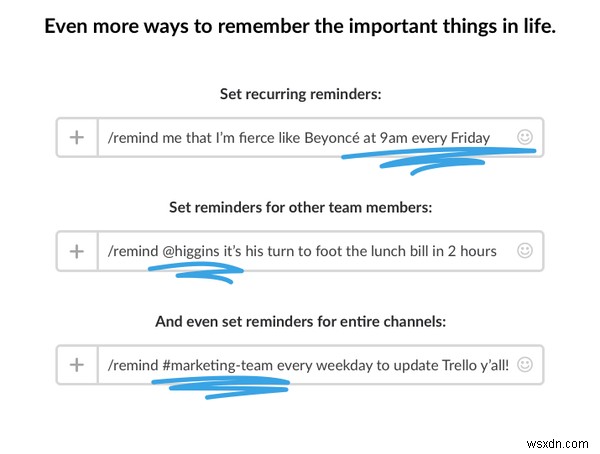Screen dimensions: 600x454
Task: Focus the message field about updating Trello
Action: (320, 365)
